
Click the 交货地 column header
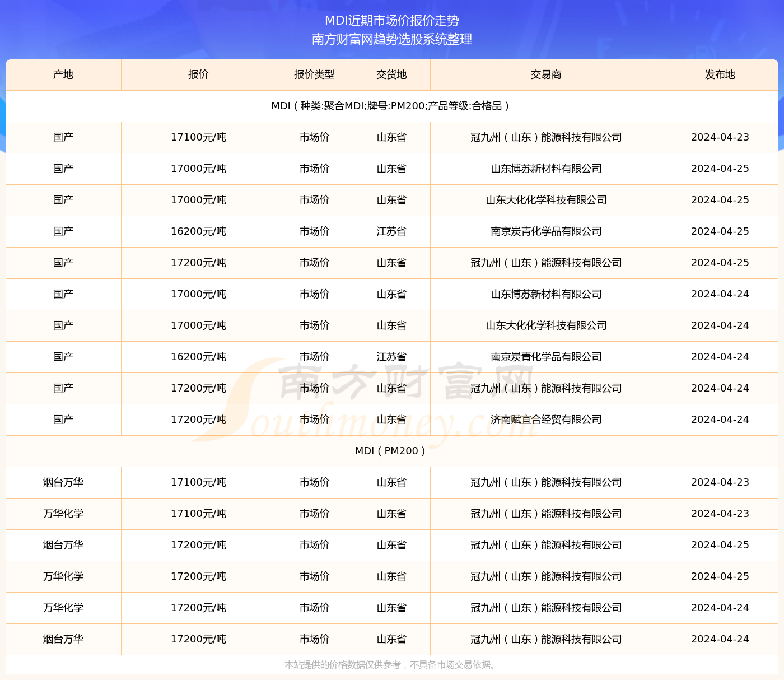(391, 74)
